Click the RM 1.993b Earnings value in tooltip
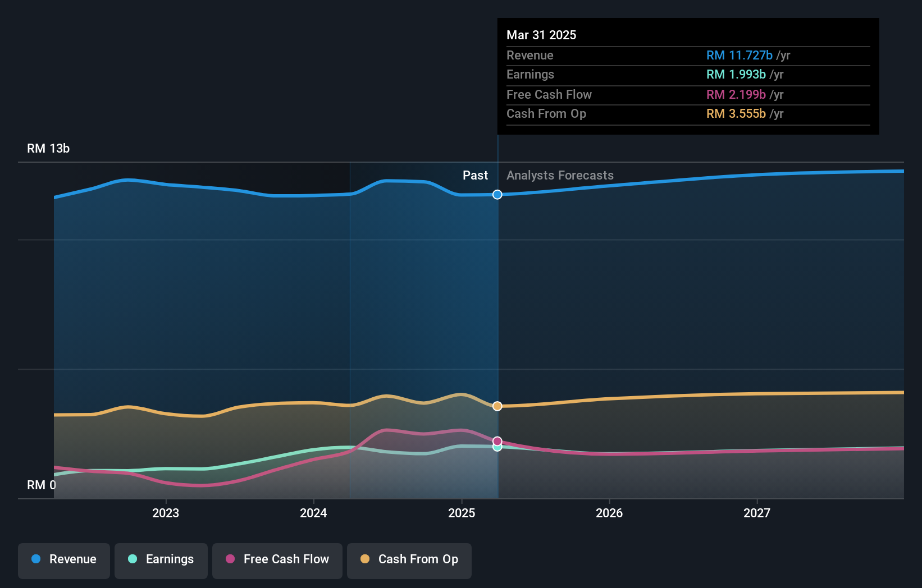Image resolution: width=922 pixels, height=588 pixels. pyautogui.click(x=735, y=74)
